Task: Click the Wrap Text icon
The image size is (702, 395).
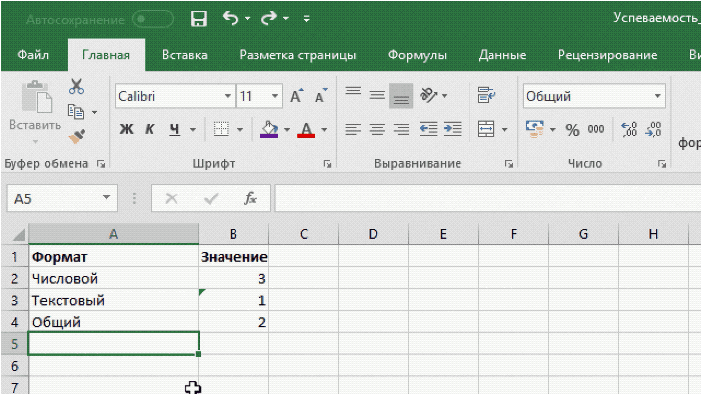Action: (x=486, y=95)
